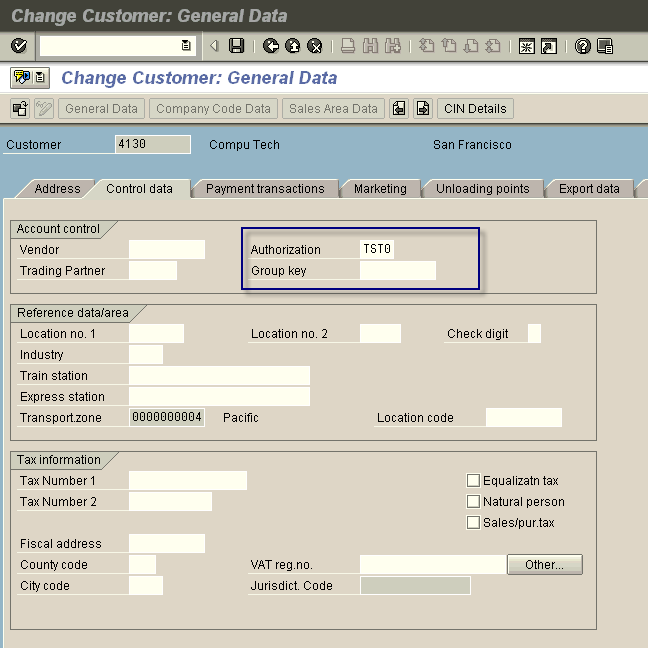This screenshot has width=648, height=648.
Task: Click the previous tab page icon
Action: (399, 109)
